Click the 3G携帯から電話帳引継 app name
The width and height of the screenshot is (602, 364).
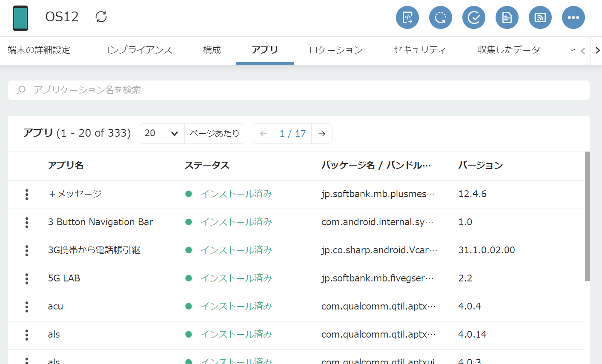click(94, 250)
